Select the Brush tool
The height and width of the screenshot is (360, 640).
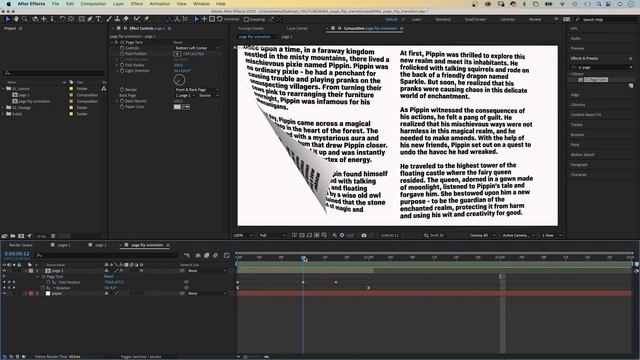[x=109, y=19]
